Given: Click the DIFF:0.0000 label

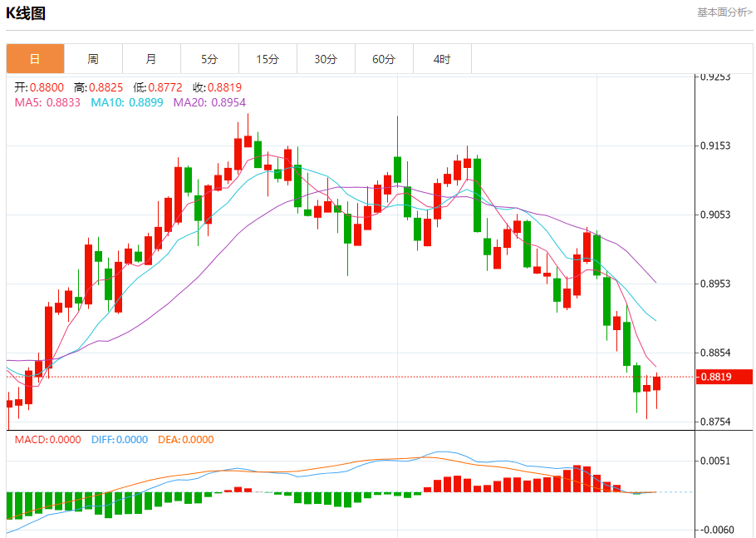Looking at the screenshot, I should click(120, 440).
